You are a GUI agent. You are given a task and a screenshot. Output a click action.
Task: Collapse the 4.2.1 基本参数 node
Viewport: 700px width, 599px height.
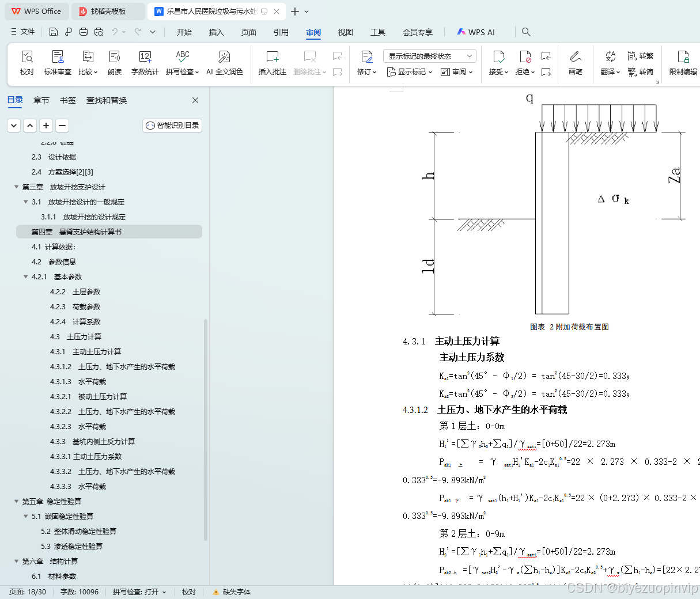(26, 276)
